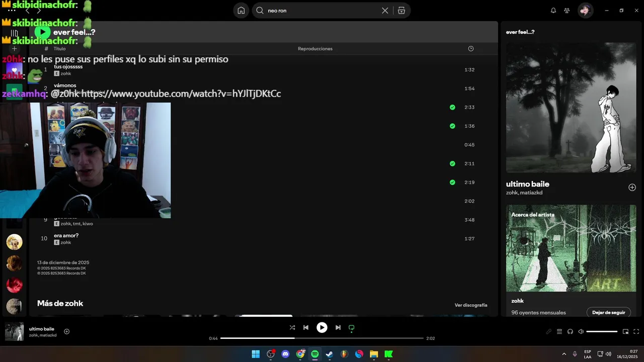The image size is (644, 362).
Task: Open 'zohk, tmt, kiwo' artists on track 9
Action: pos(76,224)
